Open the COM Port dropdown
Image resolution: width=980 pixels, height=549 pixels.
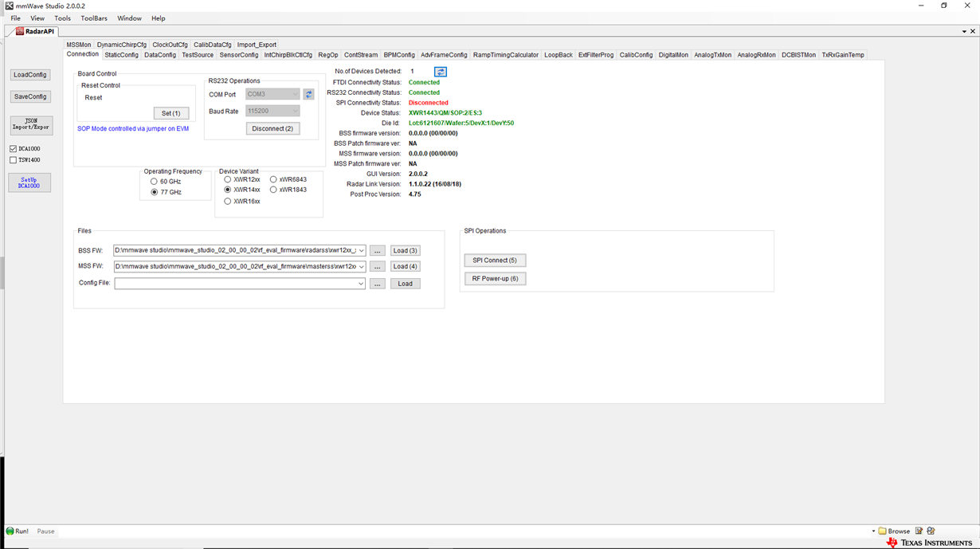point(295,94)
